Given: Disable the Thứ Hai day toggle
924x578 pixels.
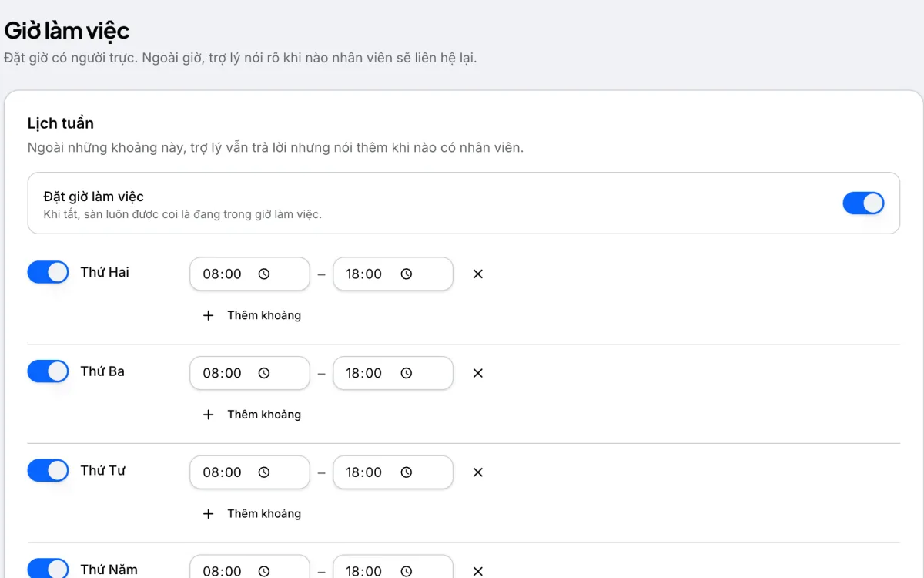Looking at the screenshot, I should click(48, 272).
